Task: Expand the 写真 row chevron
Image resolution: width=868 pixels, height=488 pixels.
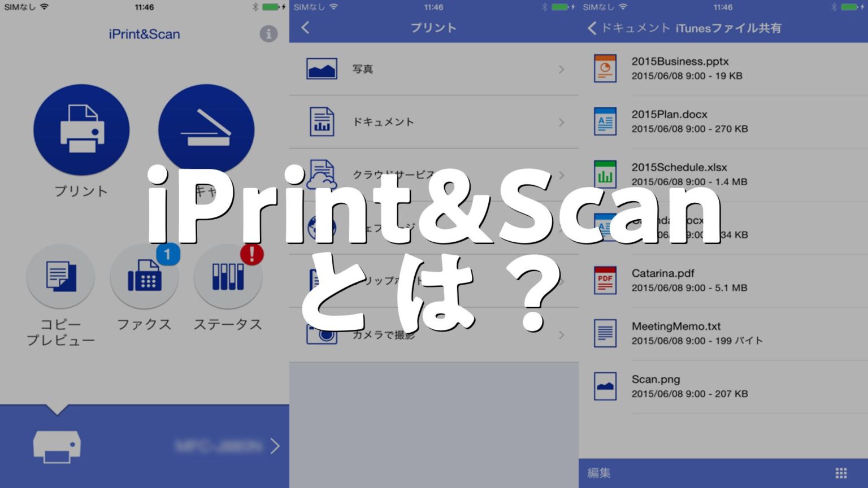Action: coord(561,69)
